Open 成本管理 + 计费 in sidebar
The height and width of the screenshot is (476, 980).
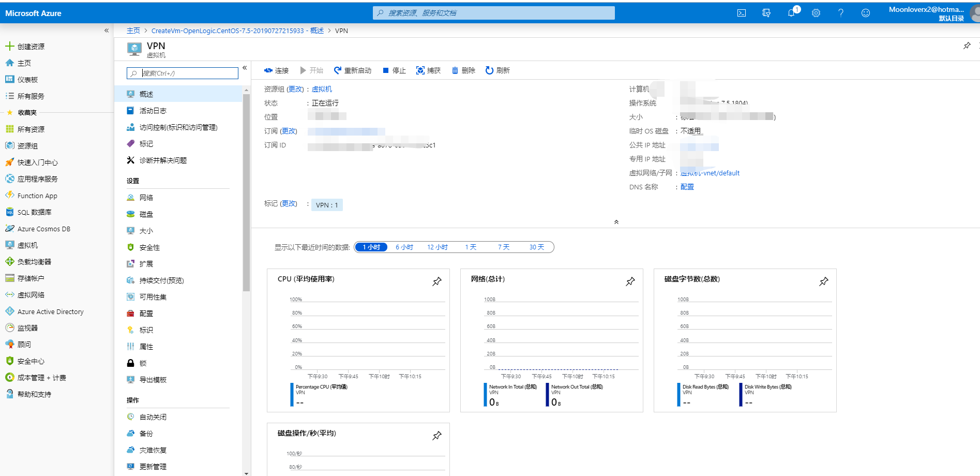pyautogui.click(x=36, y=378)
